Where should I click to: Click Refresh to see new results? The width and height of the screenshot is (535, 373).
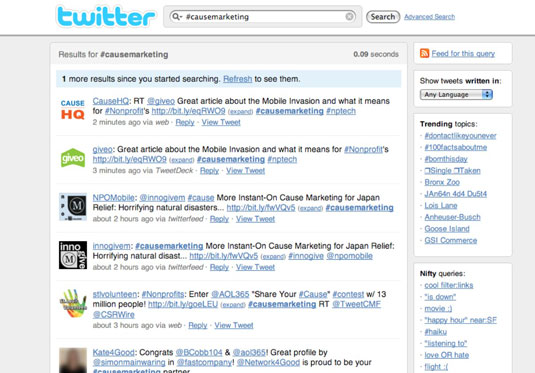point(237,79)
